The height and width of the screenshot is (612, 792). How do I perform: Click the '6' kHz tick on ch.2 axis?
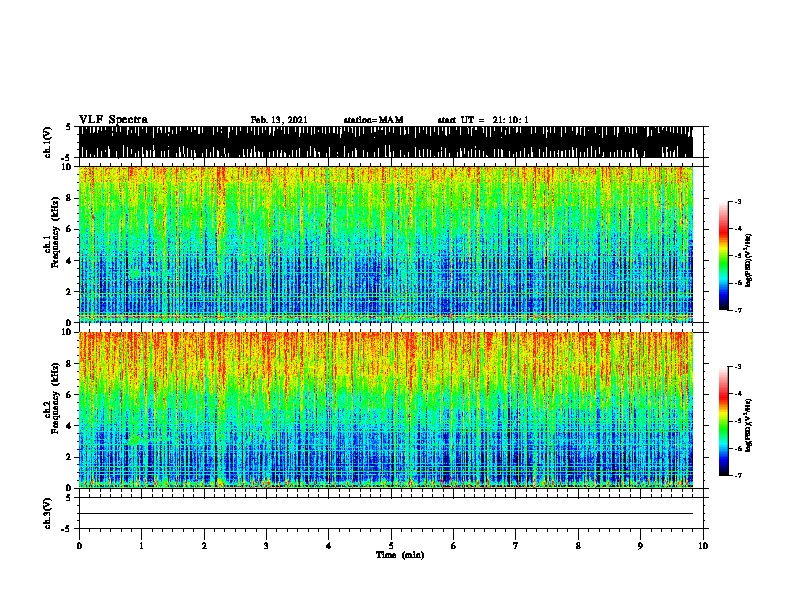click(x=69, y=394)
